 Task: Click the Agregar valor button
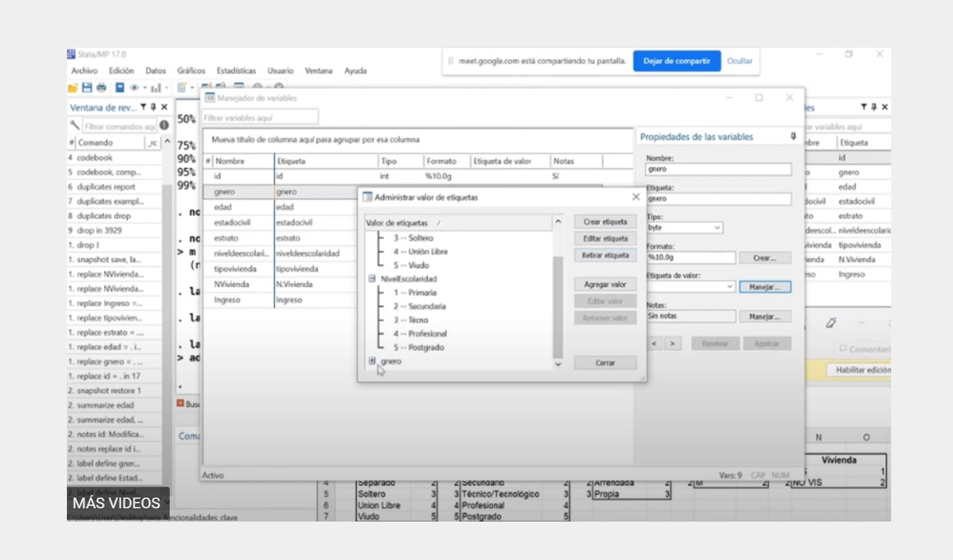point(604,284)
